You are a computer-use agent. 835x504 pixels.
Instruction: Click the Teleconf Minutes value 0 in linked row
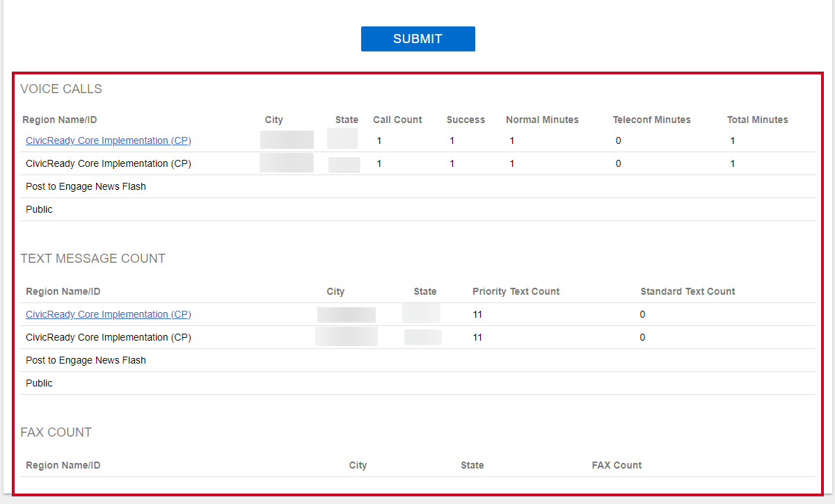pos(619,140)
